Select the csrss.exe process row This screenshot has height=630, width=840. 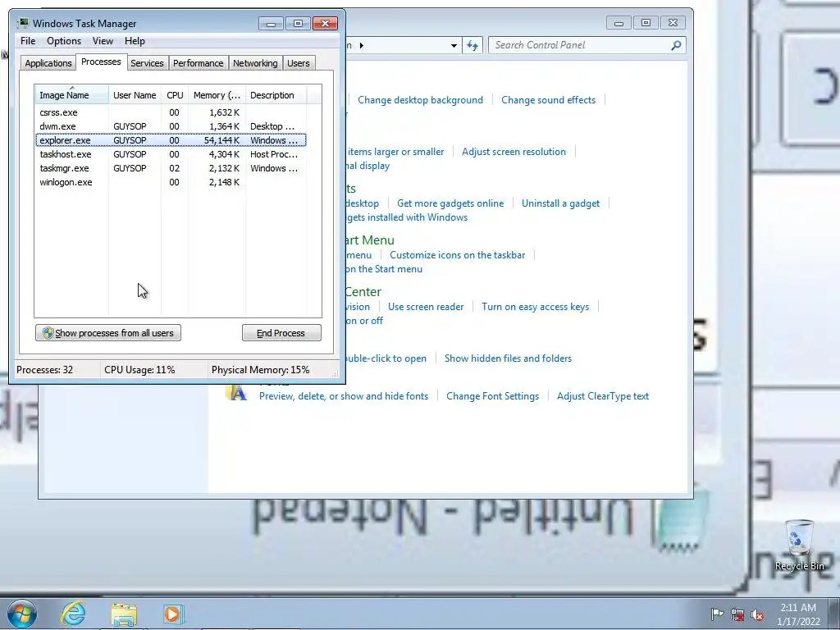coord(171,112)
